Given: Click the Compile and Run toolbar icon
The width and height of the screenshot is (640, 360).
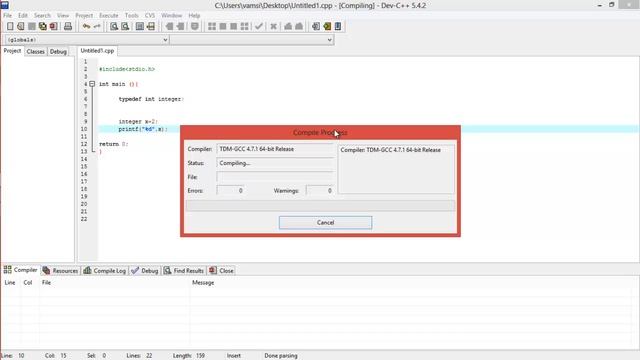Looking at the screenshot, I should (x=233, y=26).
